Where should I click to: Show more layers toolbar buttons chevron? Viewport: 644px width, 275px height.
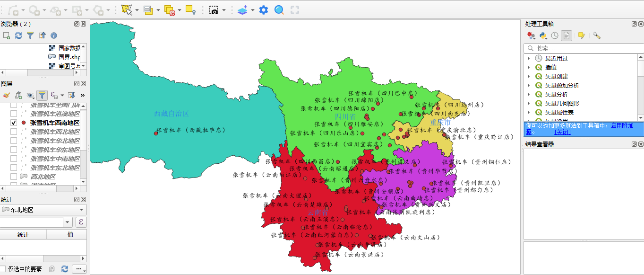tap(82, 95)
